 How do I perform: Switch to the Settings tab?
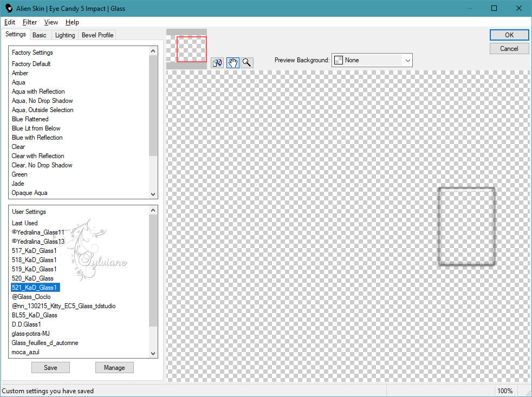16,34
